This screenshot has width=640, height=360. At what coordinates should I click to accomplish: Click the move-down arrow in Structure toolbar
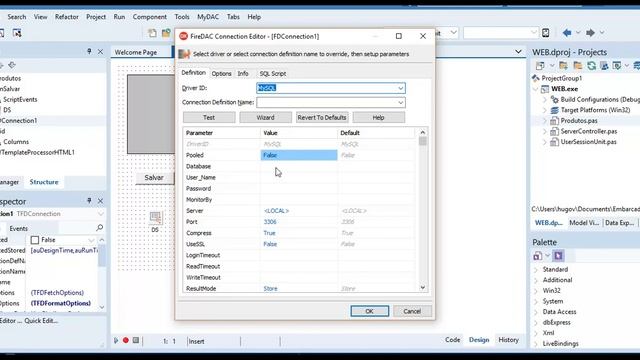click(x=12, y=65)
